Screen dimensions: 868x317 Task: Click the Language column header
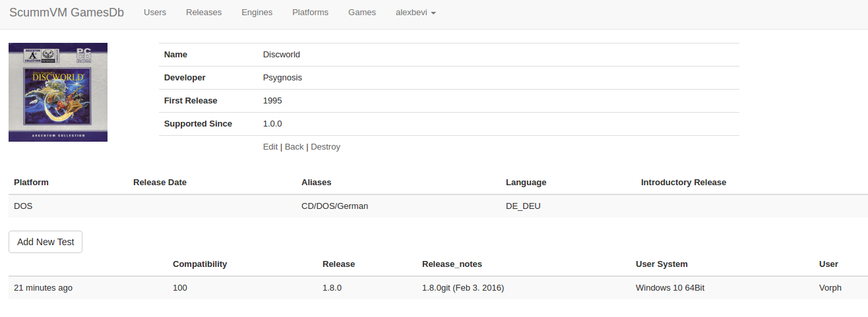(x=526, y=183)
